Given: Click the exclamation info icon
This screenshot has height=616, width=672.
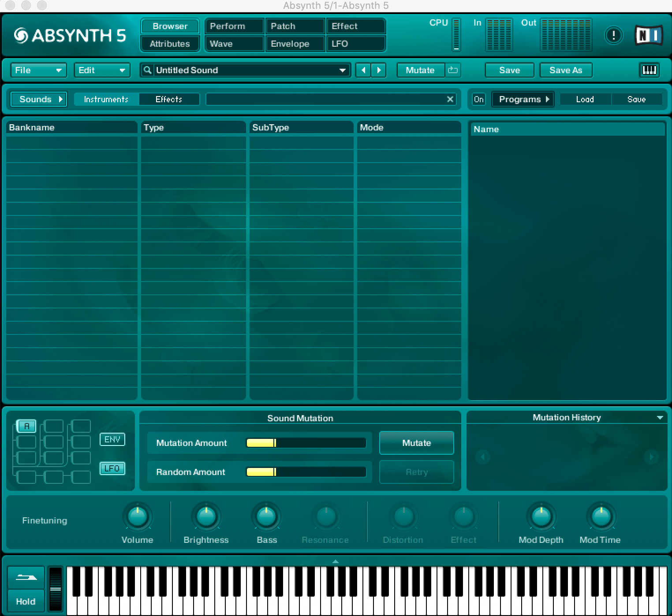Looking at the screenshot, I should click(x=613, y=36).
